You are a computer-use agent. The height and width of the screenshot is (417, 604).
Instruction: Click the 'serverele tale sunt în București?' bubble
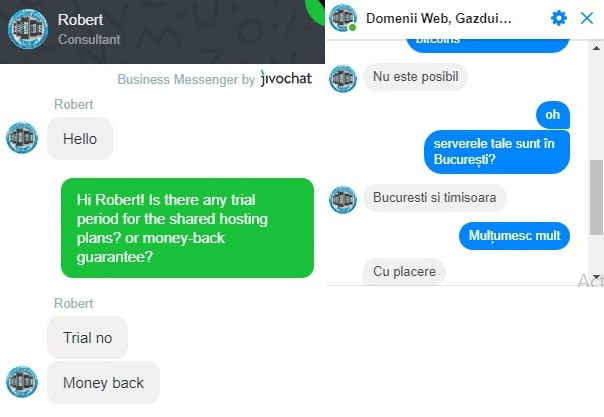tap(497, 152)
